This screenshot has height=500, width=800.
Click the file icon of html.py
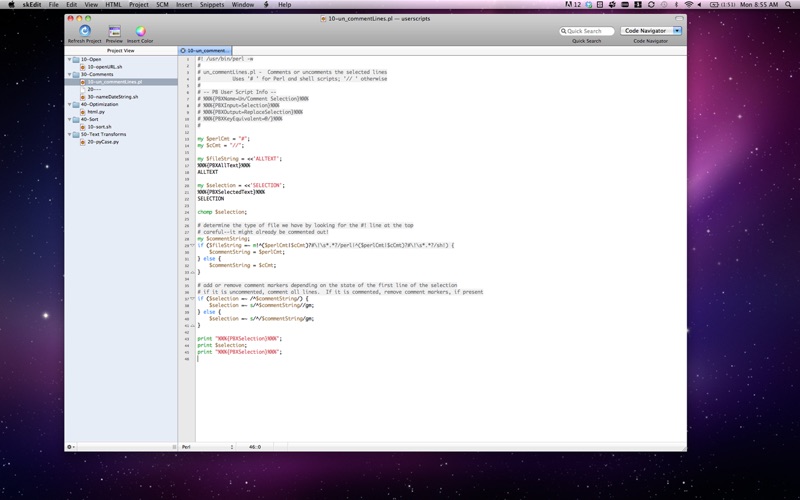(83, 112)
